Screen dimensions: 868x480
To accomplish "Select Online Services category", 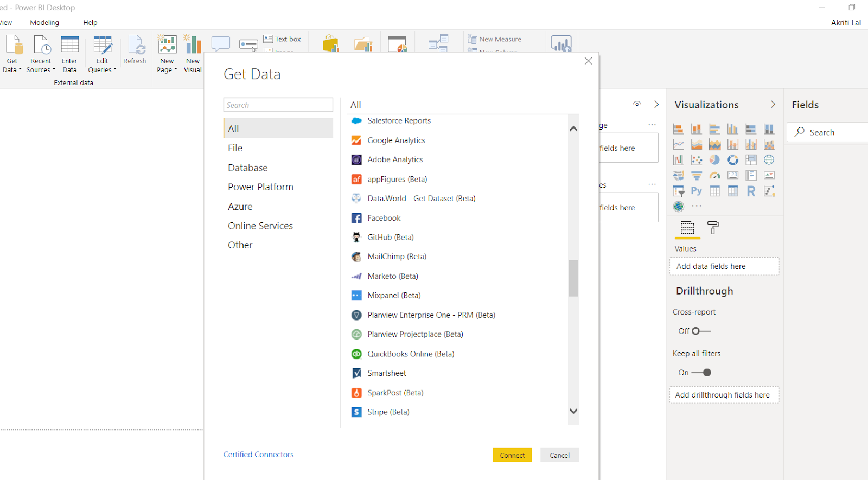I will pyautogui.click(x=260, y=226).
